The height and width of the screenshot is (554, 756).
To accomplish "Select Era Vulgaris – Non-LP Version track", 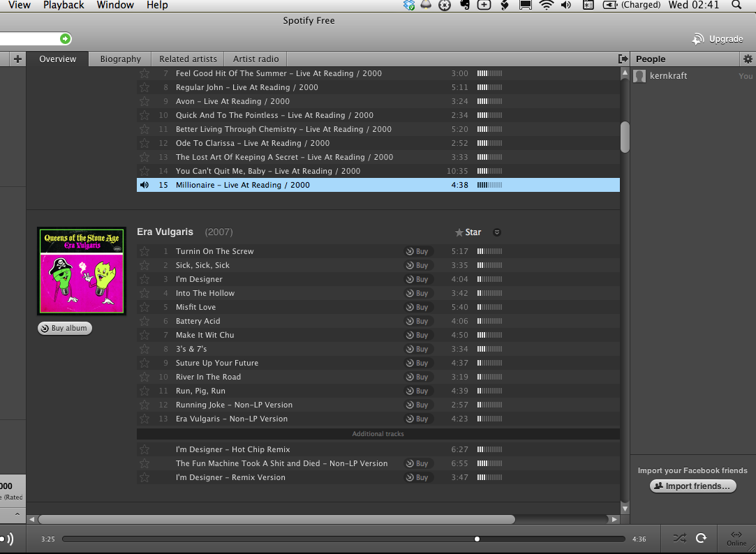I will (378, 419).
